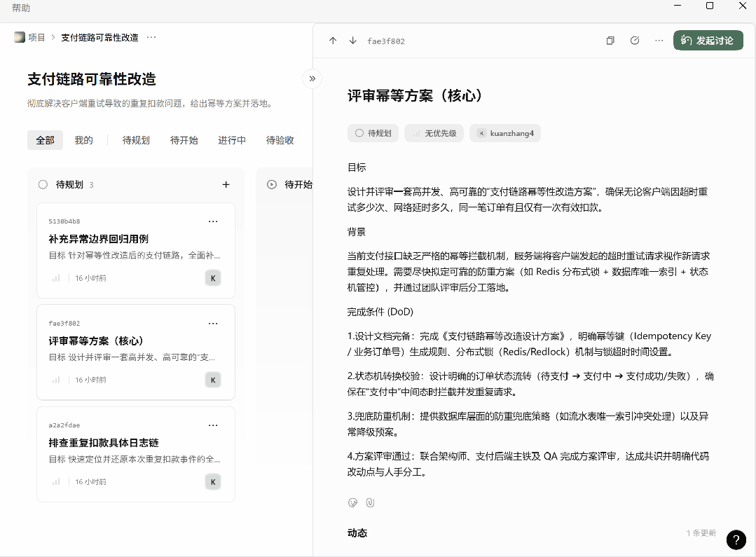This screenshot has height=557, width=756.
Task: Click the K avatar on 评审幂等方案 card
Action: click(x=213, y=380)
